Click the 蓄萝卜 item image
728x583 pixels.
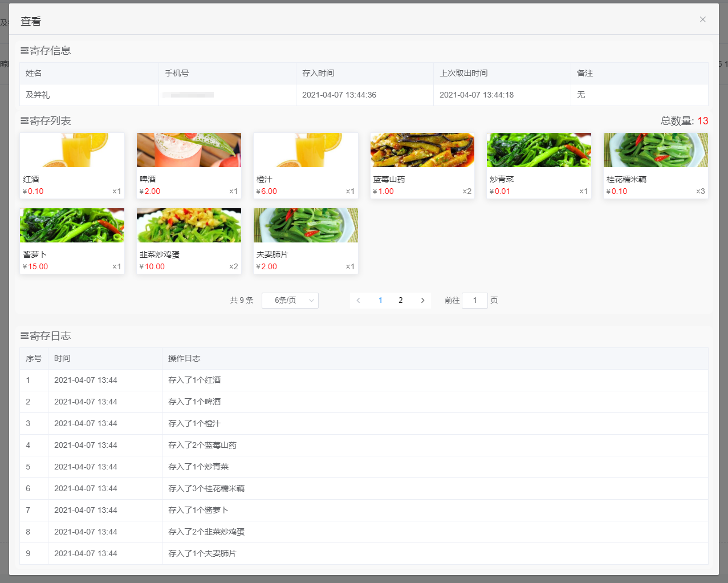tap(72, 225)
